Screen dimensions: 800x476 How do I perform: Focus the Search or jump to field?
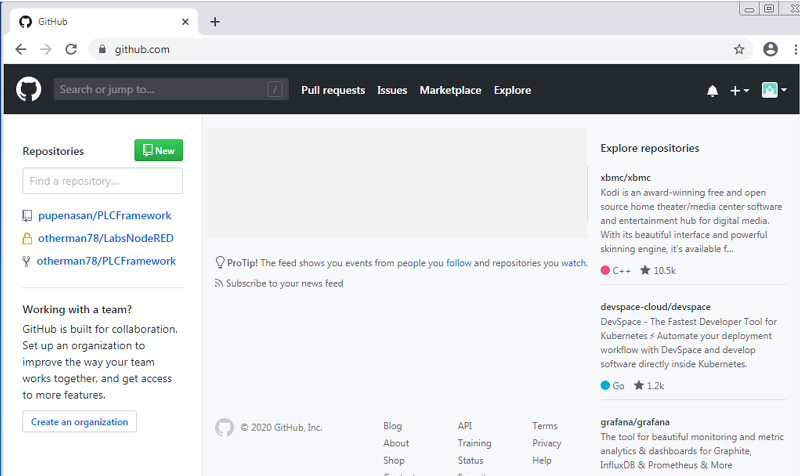click(171, 89)
